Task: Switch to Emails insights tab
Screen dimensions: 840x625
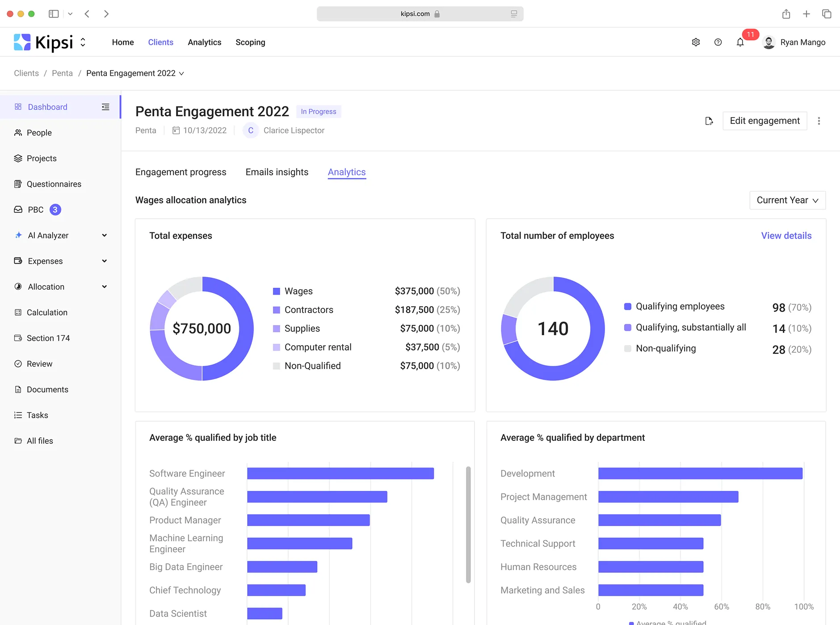Action: [277, 172]
